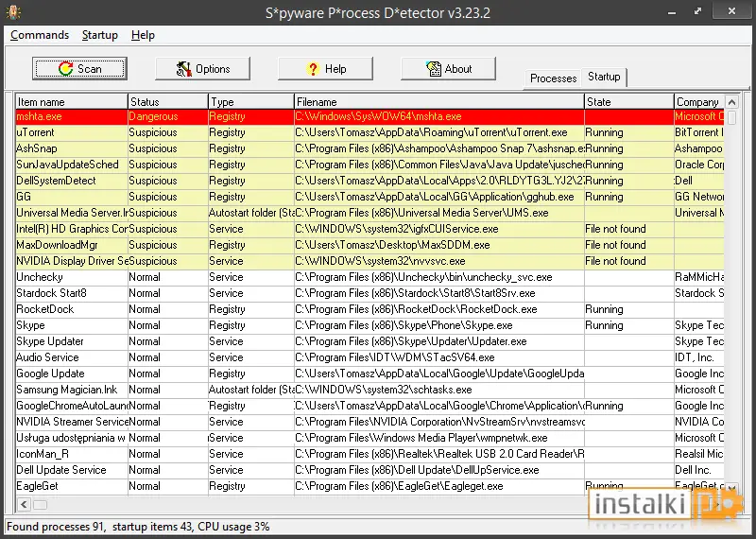Click the Help toolbar button
This screenshot has width=756, height=539.
325,68
